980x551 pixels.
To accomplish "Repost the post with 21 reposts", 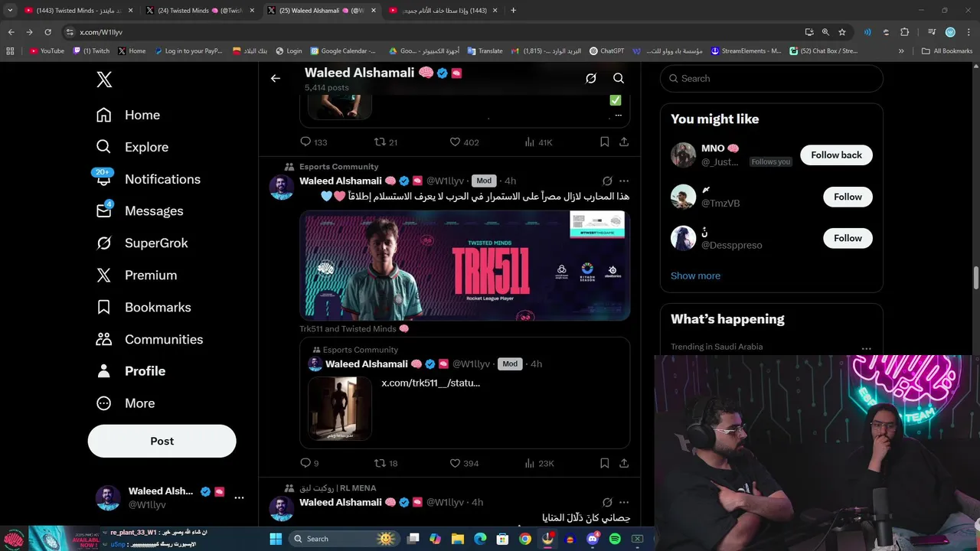I will pos(385,142).
